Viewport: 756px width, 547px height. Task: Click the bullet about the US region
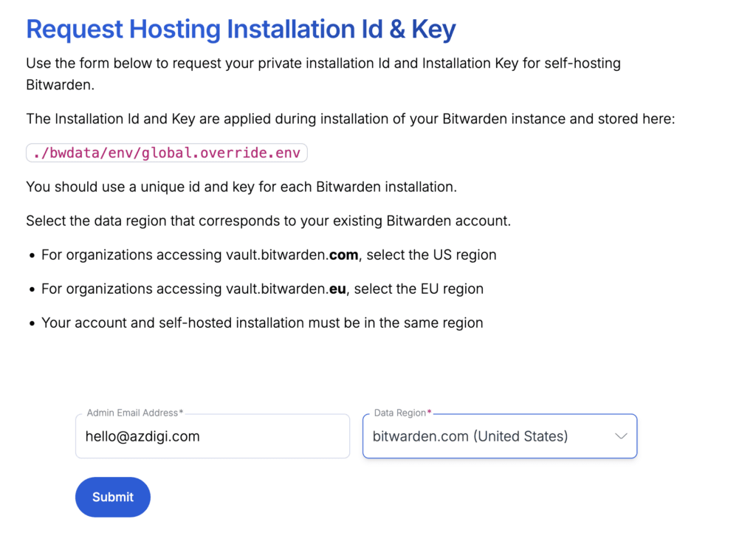(269, 255)
